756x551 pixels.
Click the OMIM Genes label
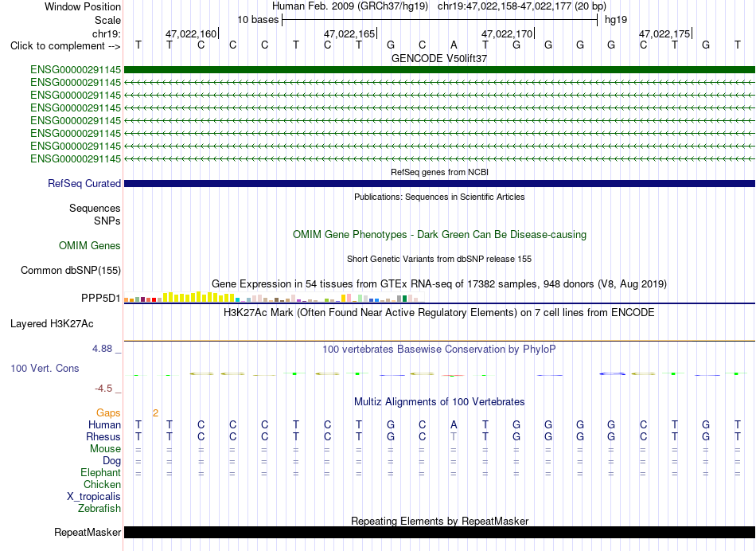tap(90, 245)
